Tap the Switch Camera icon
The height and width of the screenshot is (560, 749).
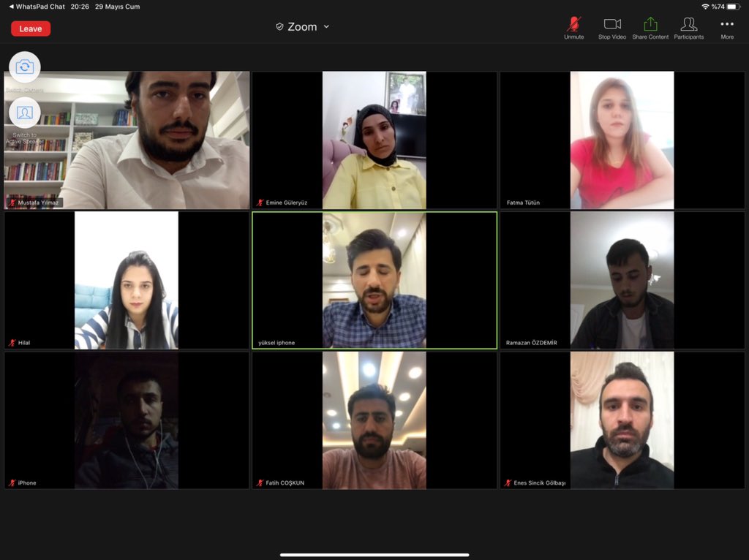[24, 67]
